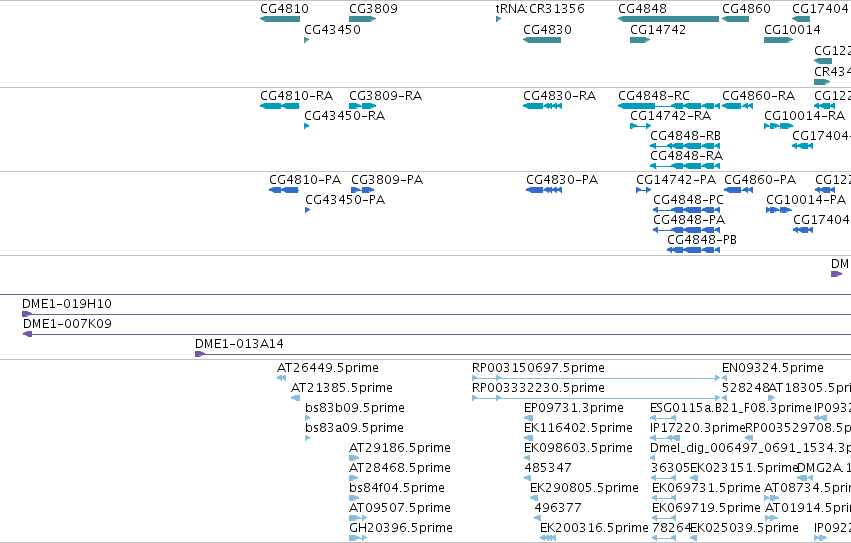
Task: Click the CG4848-PA protein label
Action: click(689, 220)
